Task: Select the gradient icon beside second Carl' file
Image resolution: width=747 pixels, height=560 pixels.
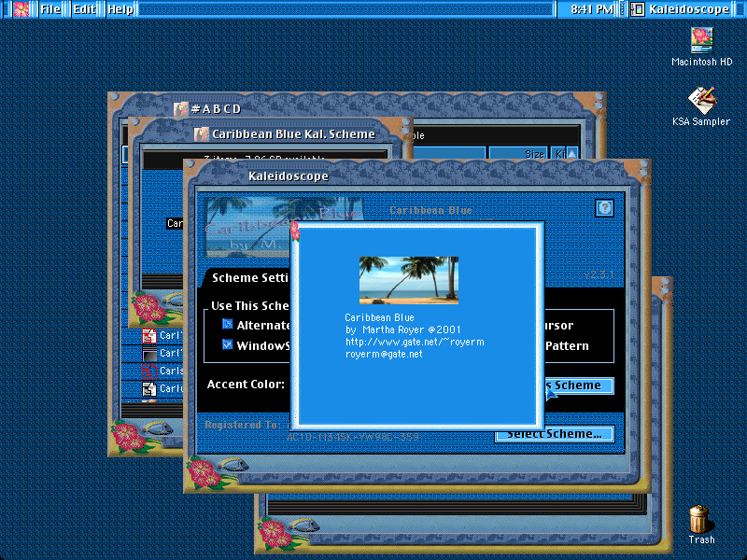Action: 149,354
